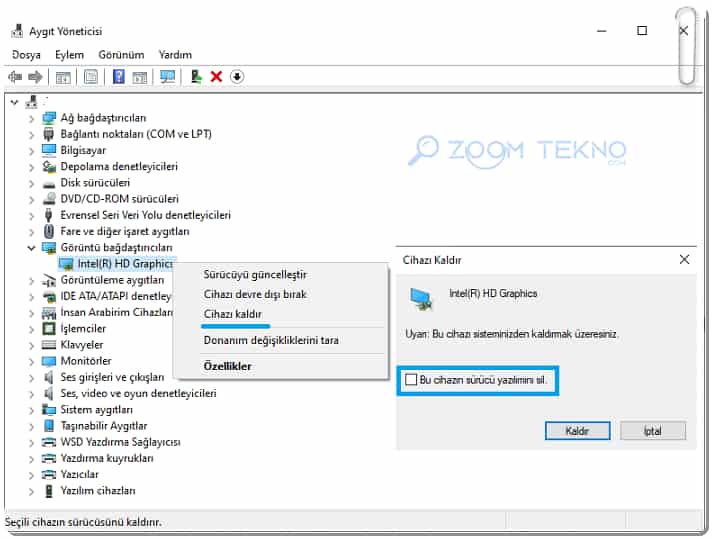This screenshot has width=712, height=539.
Task: Open the Dosya menu
Action: click(x=26, y=55)
